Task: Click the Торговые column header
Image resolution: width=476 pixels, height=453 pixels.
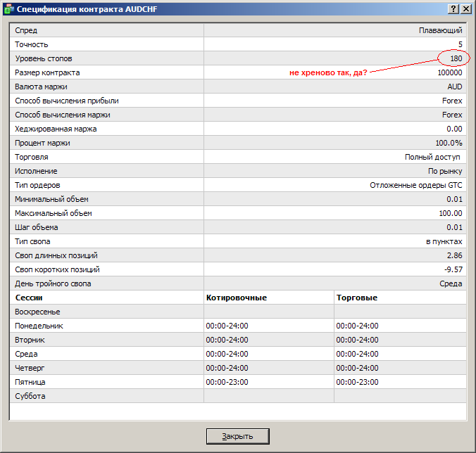Action: tap(401, 298)
